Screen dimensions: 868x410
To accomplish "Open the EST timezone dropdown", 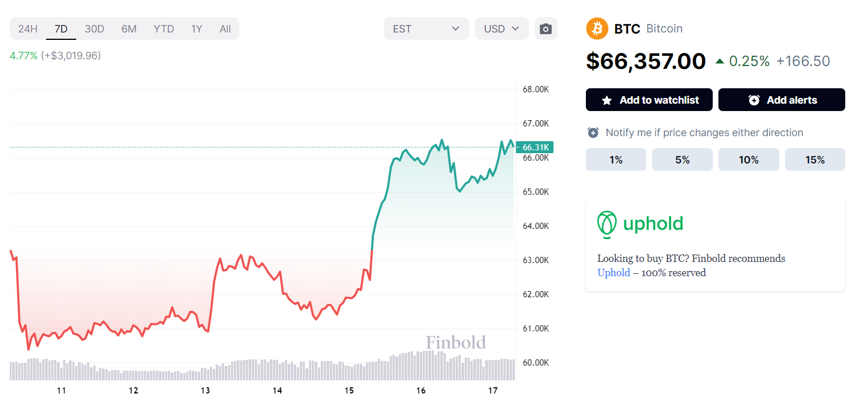I will coord(426,28).
